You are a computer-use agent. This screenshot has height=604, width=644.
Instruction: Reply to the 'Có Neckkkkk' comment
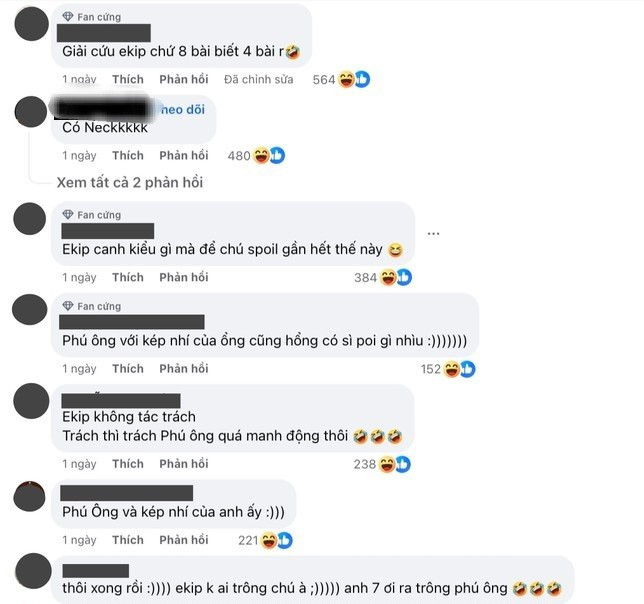pos(184,156)
